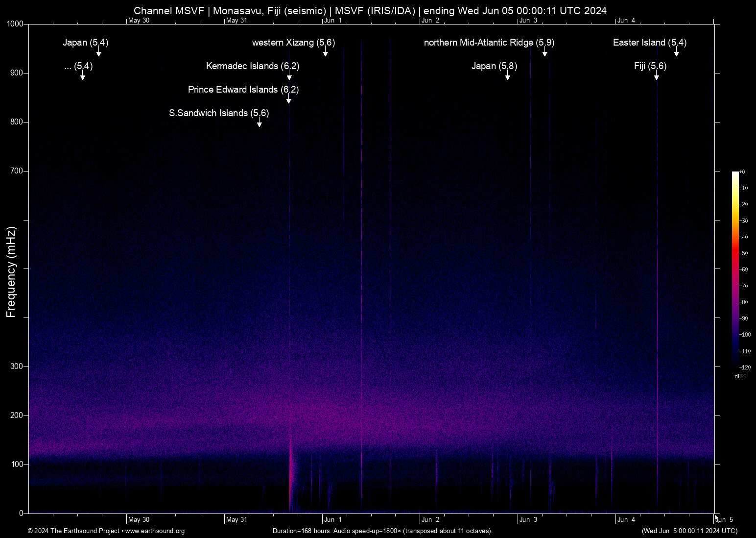Select the Kermadec Islands (6.2) arrow marker
The image size is (756, 538).
point(289,78)
